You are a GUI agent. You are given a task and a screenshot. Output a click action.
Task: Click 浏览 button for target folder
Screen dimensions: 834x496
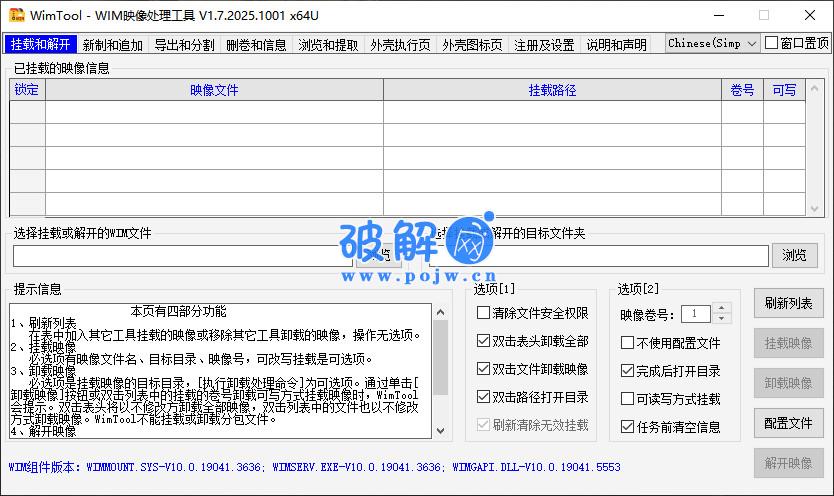(x=795, y=256)
